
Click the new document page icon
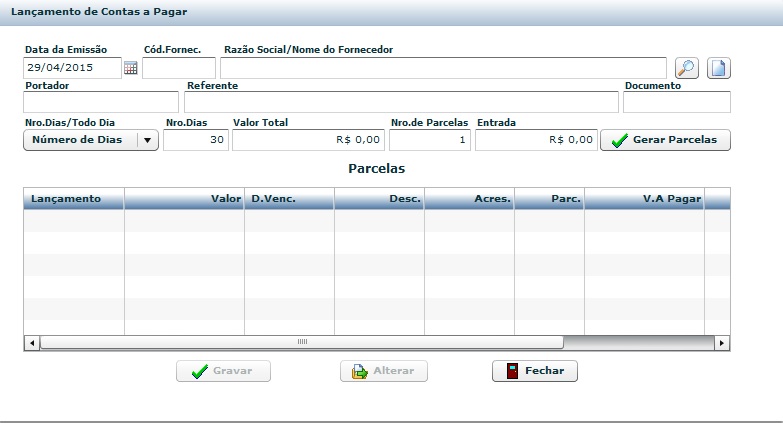coord(719,68)
